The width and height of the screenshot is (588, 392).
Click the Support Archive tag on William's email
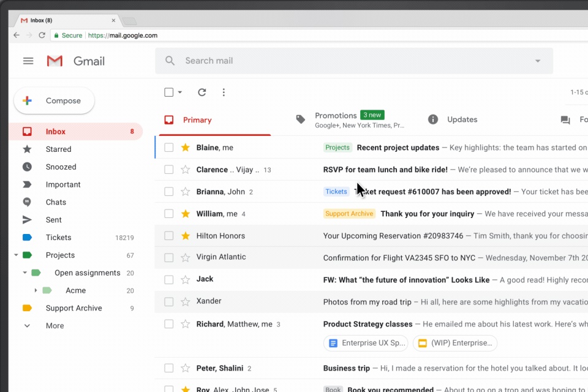pos(349,213)
